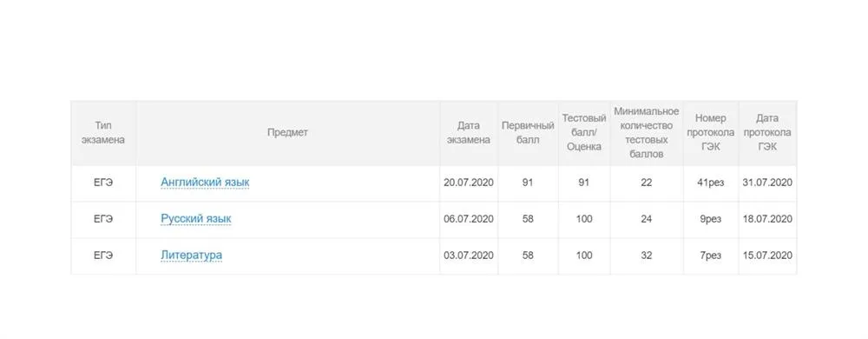Click primary score 58 in Русский язык row
868x339 pixels.
[x=528, y=219]
